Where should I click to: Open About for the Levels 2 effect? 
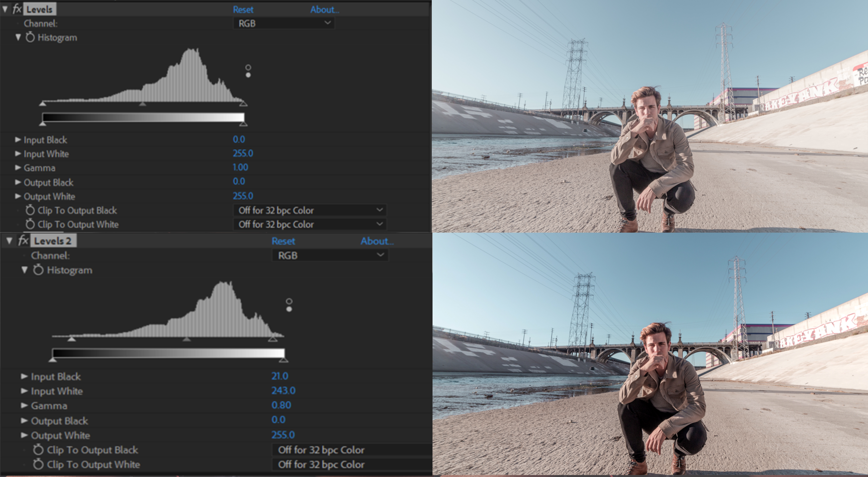point(377,241)
